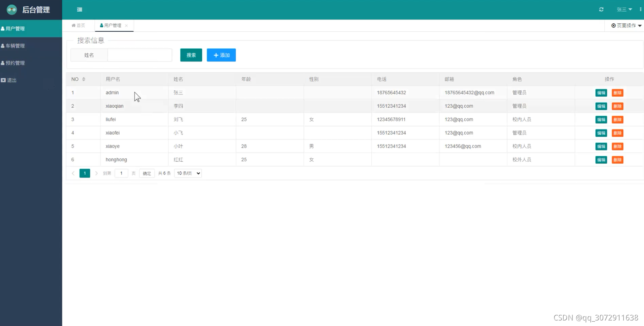Open 页面操作 dropdown menu
The width and height of the screenshot is (644, 326).
(627, 25)
